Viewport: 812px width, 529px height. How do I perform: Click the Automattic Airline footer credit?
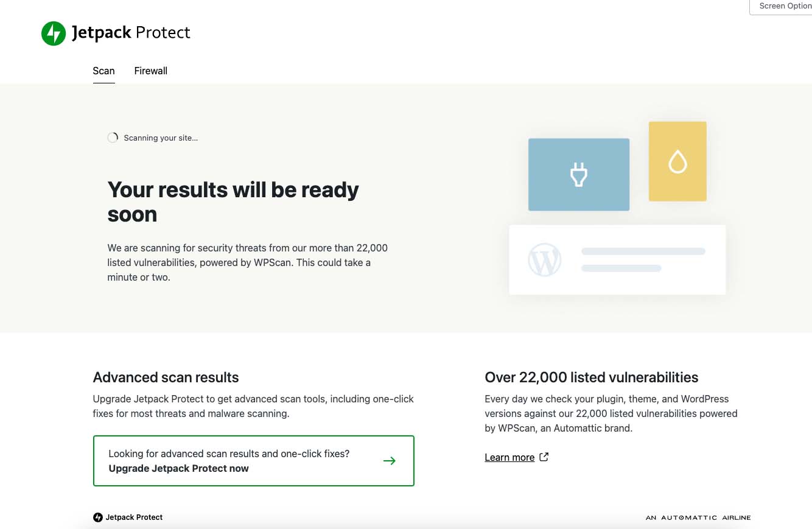[x=698, y=517]
